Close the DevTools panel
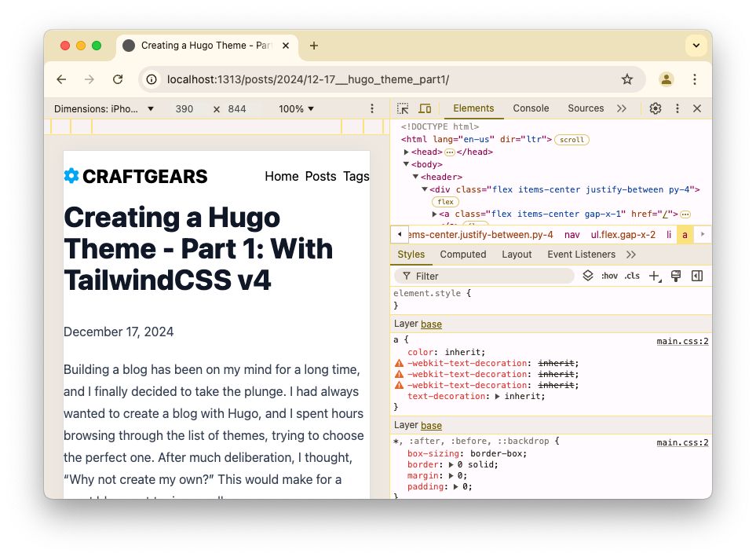 point(696,108)
